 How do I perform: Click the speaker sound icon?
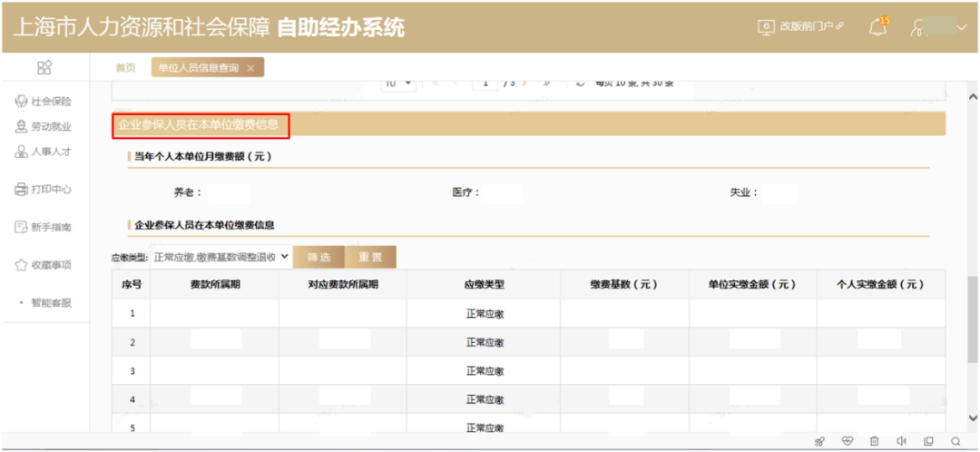pyautogui.click(x=900, y=441)
